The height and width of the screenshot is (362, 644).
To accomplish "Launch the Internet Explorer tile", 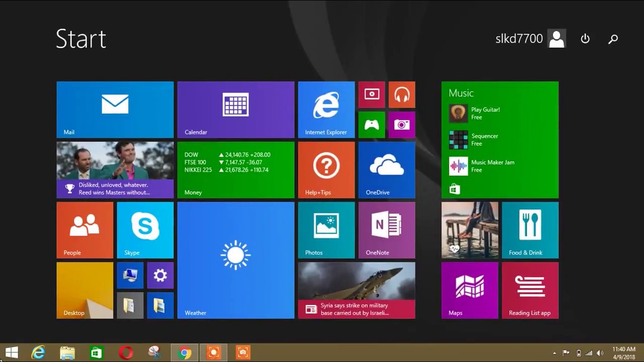I will 326,110.
